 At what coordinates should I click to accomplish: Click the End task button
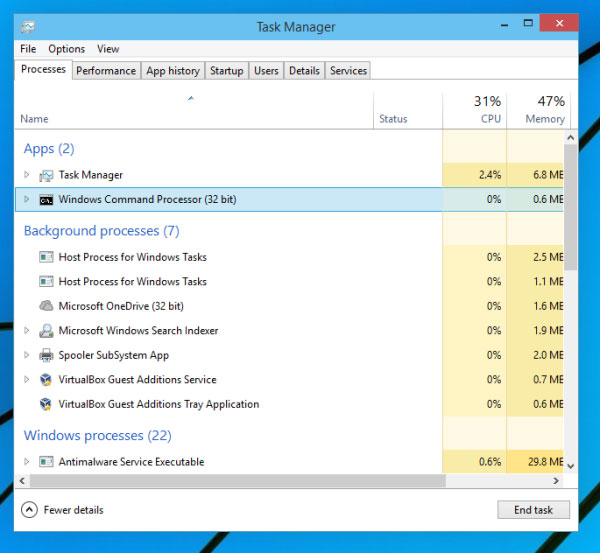[533, 510]
